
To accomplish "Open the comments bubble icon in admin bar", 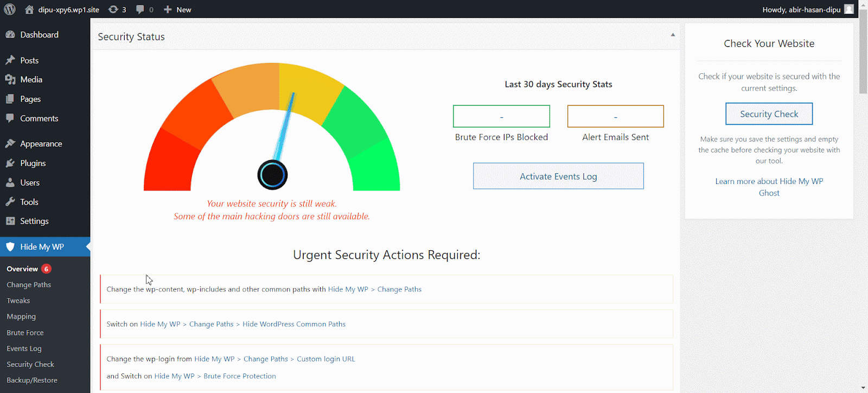I will tap(140, 9).
